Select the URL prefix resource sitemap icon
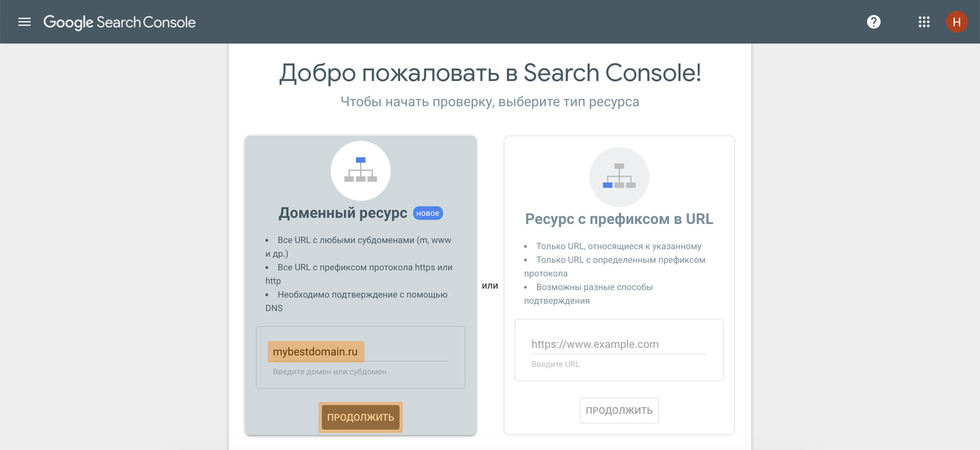The height and width of the screenshot is (450, 980). coord(619,177)
